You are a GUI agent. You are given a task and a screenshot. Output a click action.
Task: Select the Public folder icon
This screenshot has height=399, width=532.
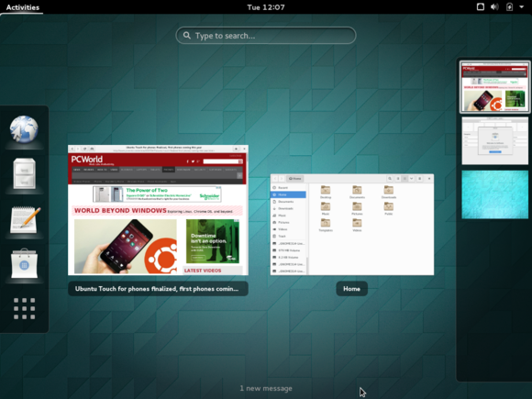click(x=389, y=206)
